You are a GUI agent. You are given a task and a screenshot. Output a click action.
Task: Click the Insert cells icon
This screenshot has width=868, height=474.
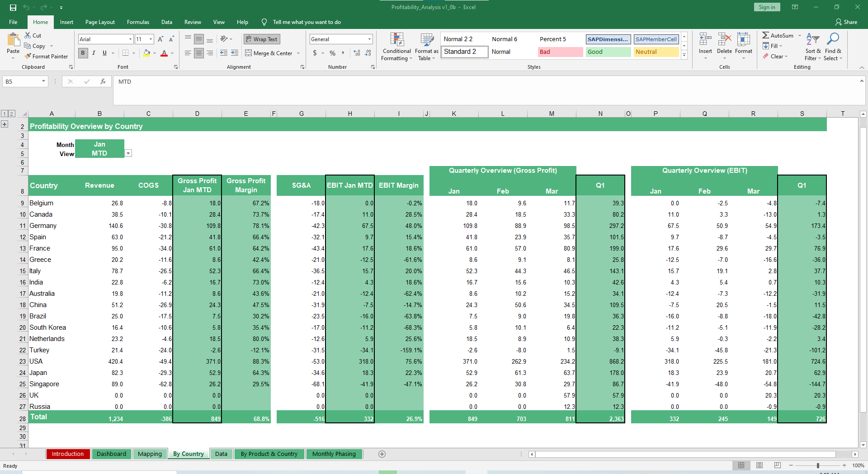(705, 40)
